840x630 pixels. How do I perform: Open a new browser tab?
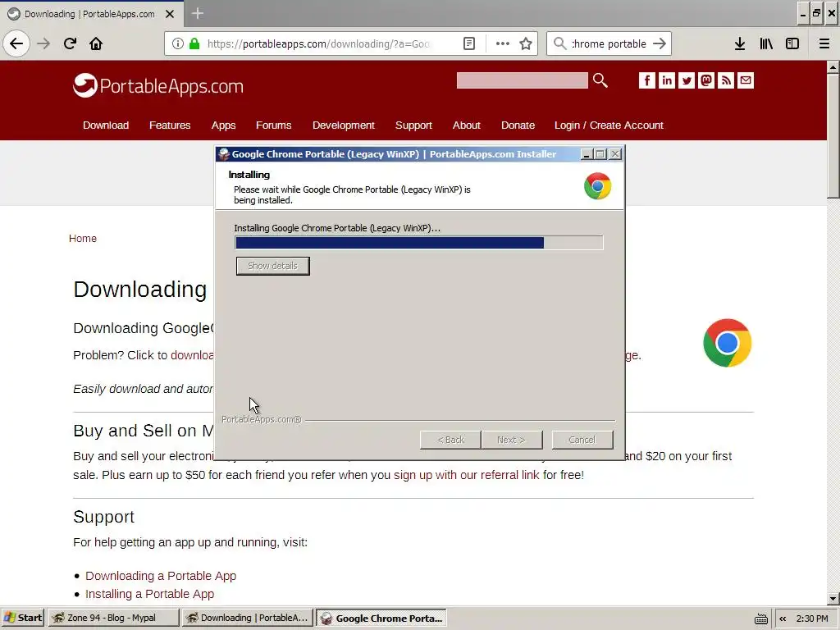[197, 13]
